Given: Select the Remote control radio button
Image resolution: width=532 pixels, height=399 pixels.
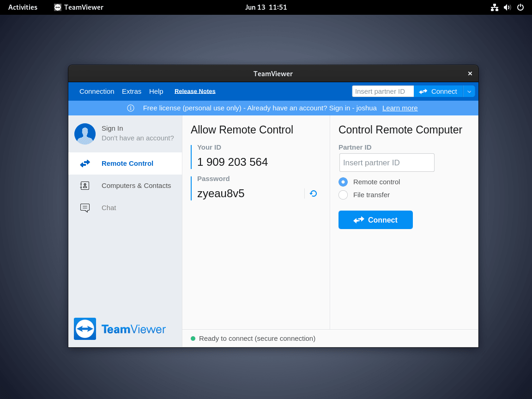Looking at the screenshot, I should click(x=343, y=181).
